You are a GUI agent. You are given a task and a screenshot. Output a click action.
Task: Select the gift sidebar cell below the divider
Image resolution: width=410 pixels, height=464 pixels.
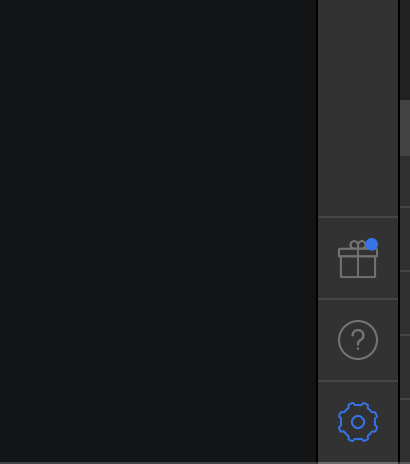(x=358, y=258)
